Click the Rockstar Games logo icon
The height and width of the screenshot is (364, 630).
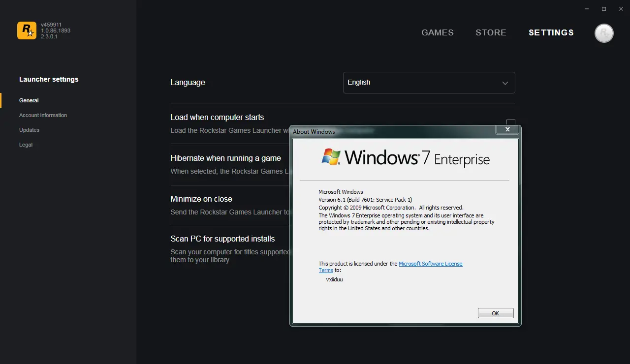tap(27, 30)
